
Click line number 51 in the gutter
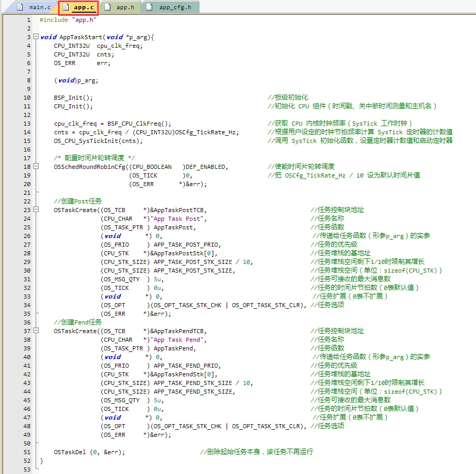pos(26,452)
